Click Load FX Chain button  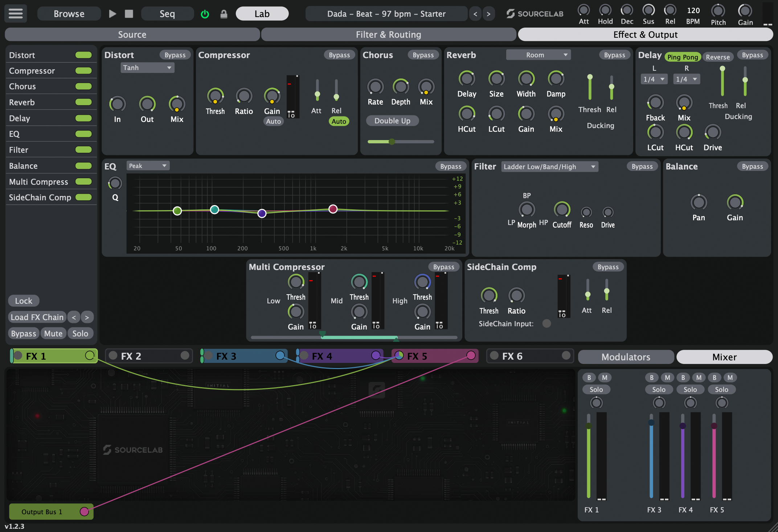(x=37, y=317)
